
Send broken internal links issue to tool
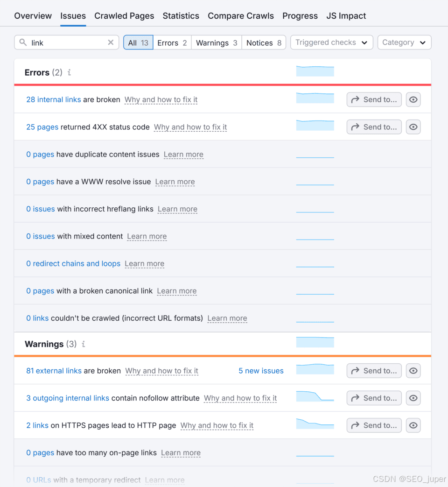(x=374, y=100)
